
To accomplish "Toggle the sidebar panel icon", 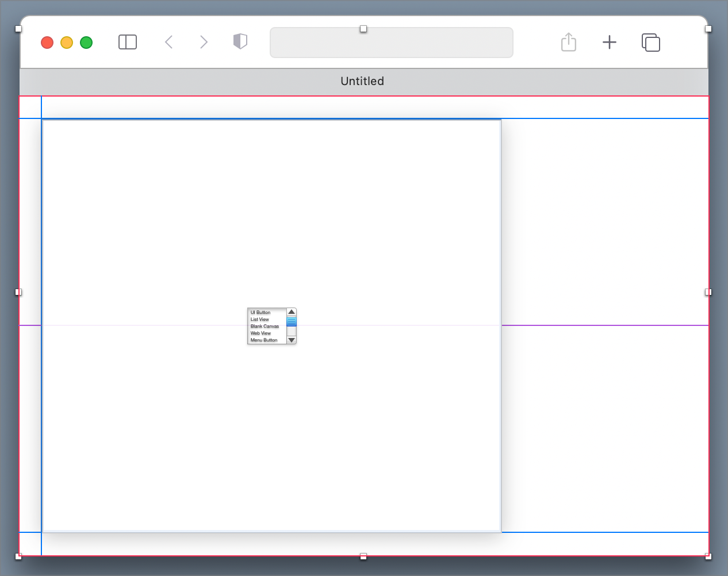I will (x=127, y=42).
